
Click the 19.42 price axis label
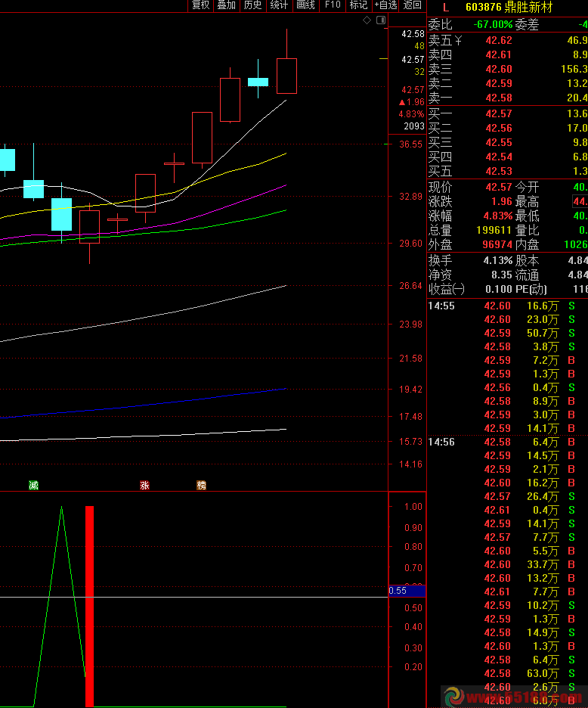click(x=410, y=390)
